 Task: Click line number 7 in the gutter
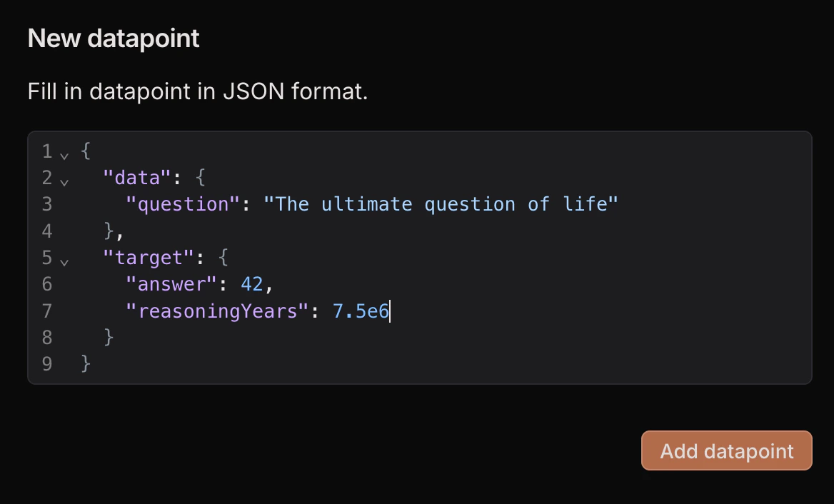point(46,311)
